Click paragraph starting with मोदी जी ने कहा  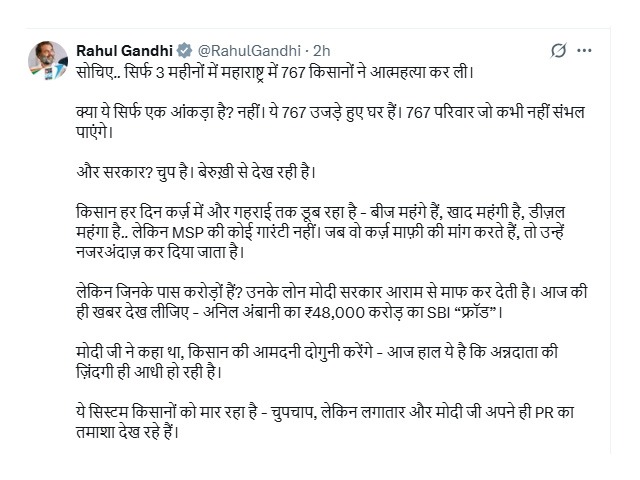coord(317,362)
